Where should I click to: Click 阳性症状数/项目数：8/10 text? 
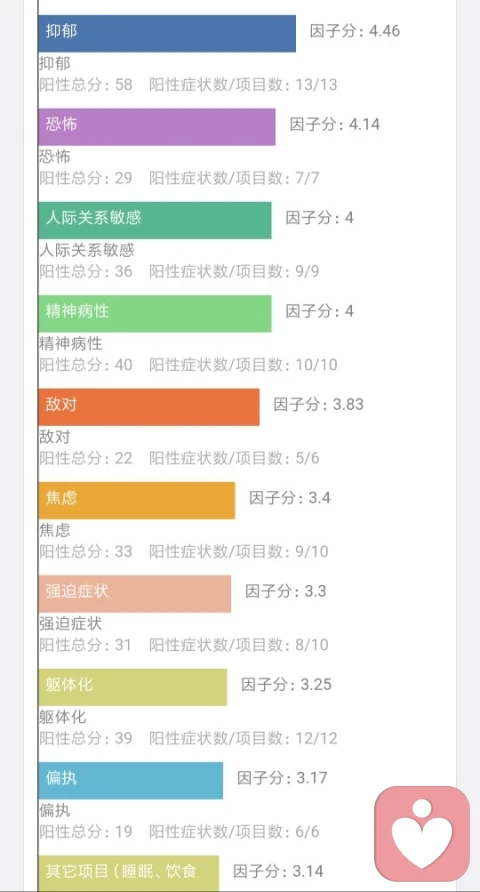[239, 645]
